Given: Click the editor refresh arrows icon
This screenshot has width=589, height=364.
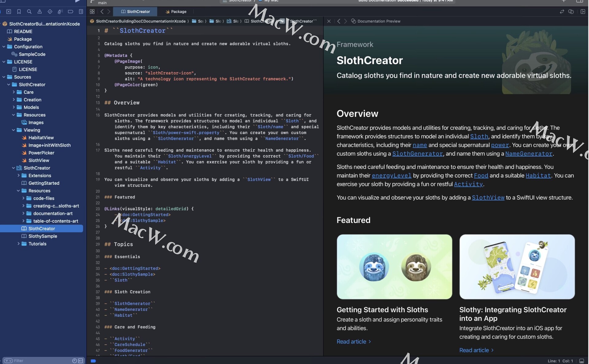Looking at the screenshot, I should (x=562, y=12).
